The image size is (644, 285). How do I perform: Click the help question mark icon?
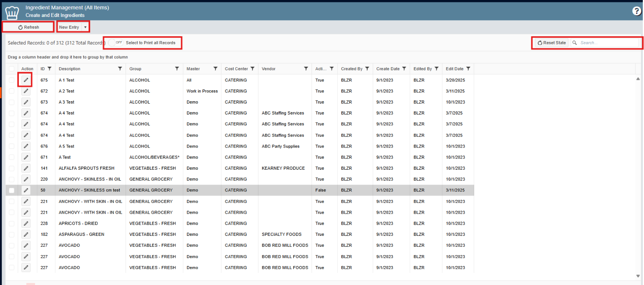(x=636, y=11)
